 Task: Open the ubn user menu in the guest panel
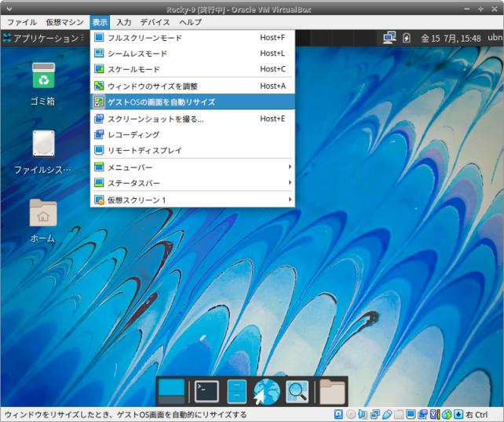(495, 38)
